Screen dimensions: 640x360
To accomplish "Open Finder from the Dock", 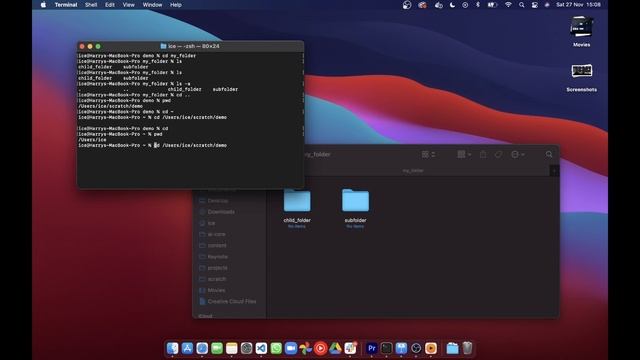I will (172, 348).
